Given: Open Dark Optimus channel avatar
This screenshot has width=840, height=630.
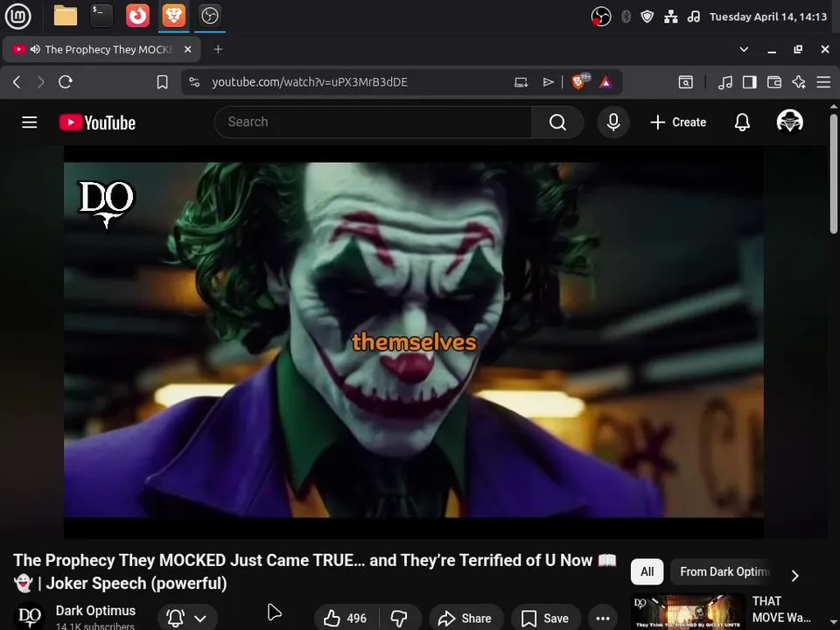Looking at the screenshot, I should click(30, 617).
